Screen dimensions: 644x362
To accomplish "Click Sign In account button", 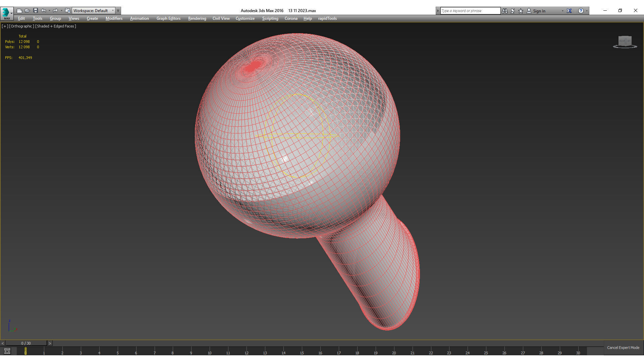I will pos(536,11).
